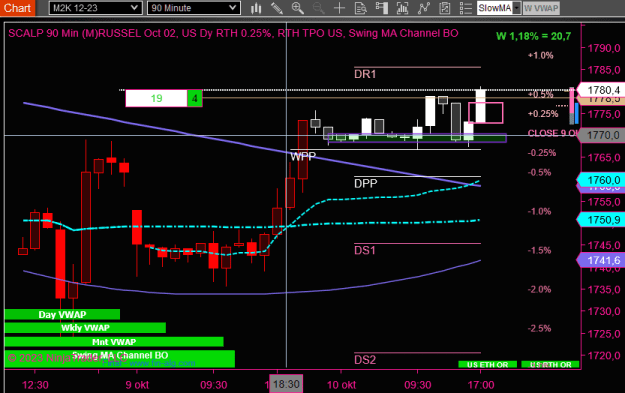Click the 1790,0 price axis label
This screenshot has width=625, height=393.
[x=604, y=48]
